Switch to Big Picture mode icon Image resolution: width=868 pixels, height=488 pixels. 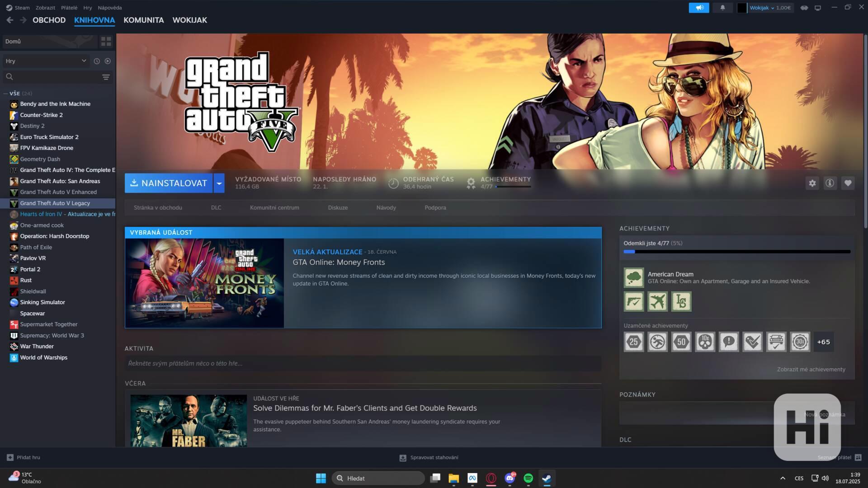(818, 8)
